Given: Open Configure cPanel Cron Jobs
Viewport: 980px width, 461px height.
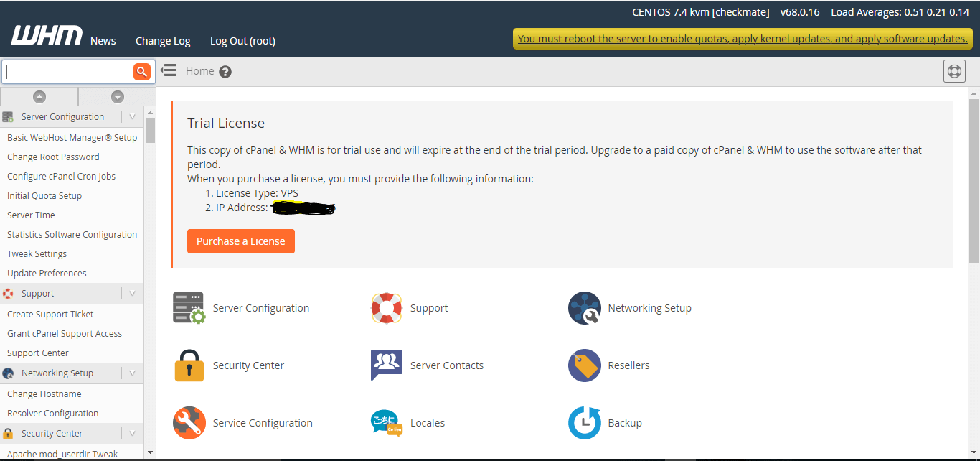Looking at the screenshot, I should [61, 176].
